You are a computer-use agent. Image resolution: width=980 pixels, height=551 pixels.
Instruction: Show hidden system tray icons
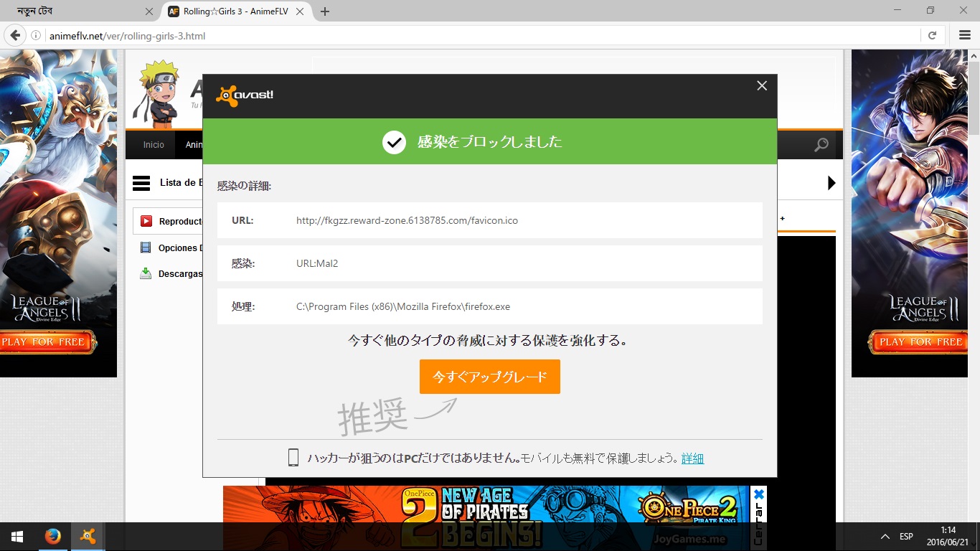[x=885, y=537]
